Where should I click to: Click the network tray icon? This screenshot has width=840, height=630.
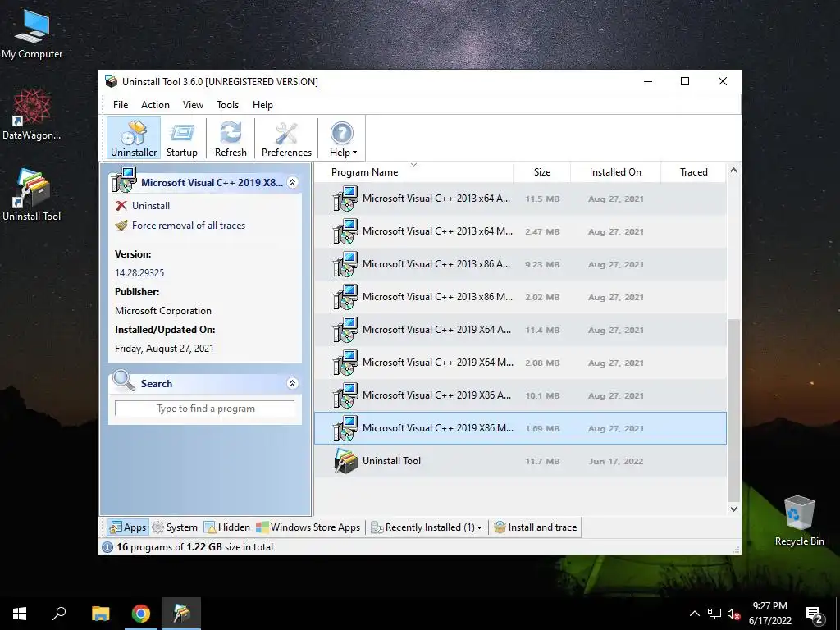714,614
